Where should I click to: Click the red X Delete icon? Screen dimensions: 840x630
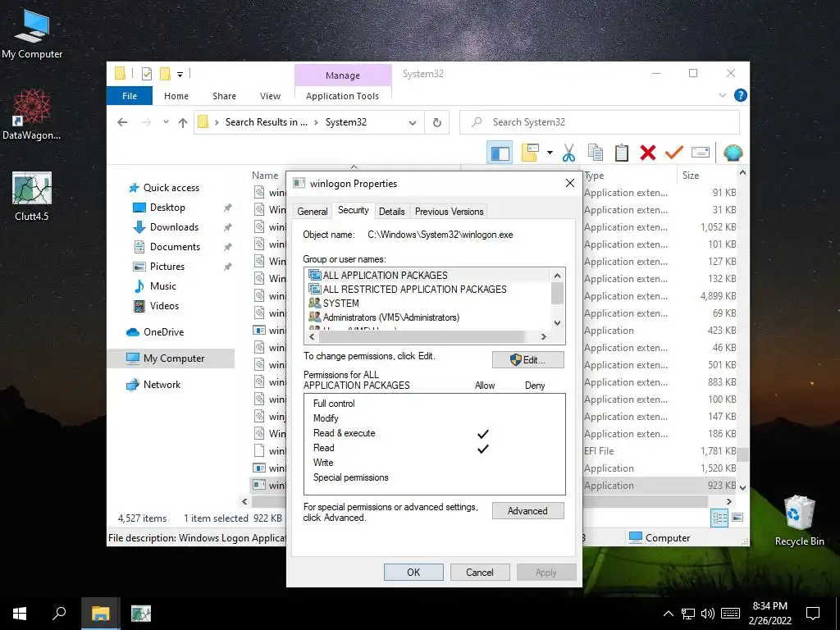[x=648, y=153]
